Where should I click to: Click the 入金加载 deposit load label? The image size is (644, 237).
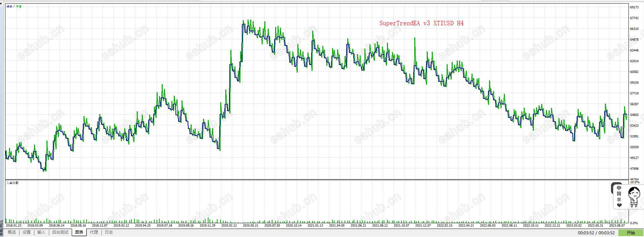coord(12,183)
